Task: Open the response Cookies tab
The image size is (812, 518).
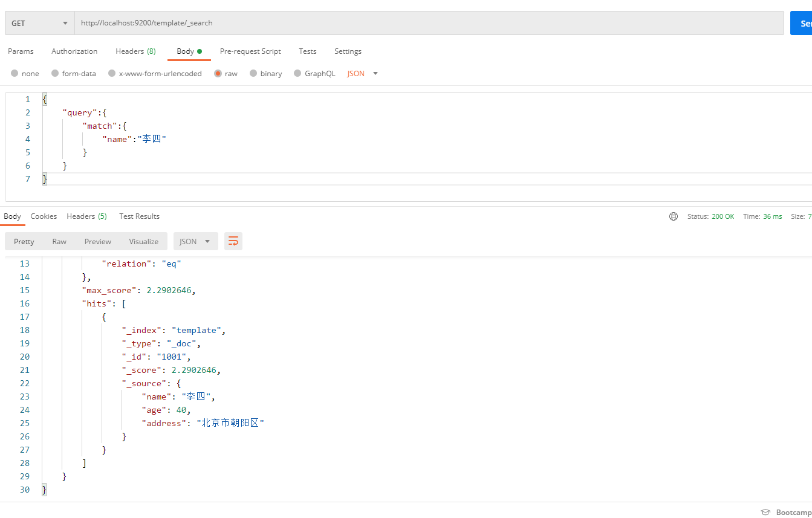Action: [x=44, y=216]
